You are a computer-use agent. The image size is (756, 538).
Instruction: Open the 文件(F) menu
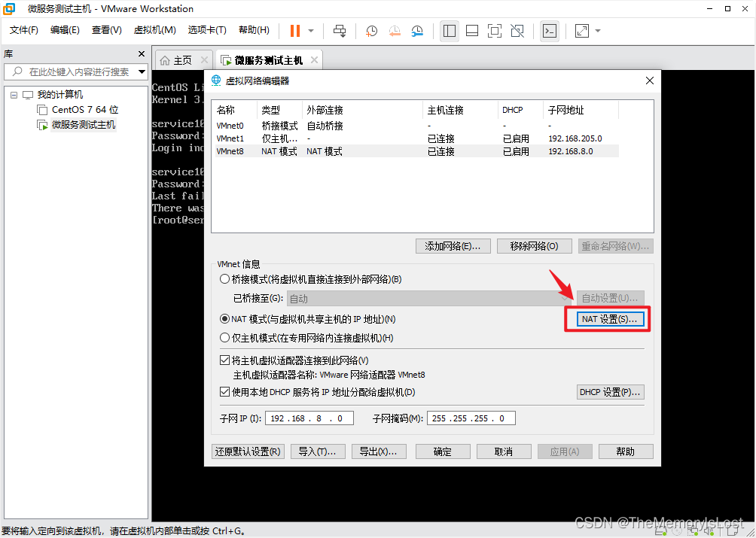coord(23,30)
